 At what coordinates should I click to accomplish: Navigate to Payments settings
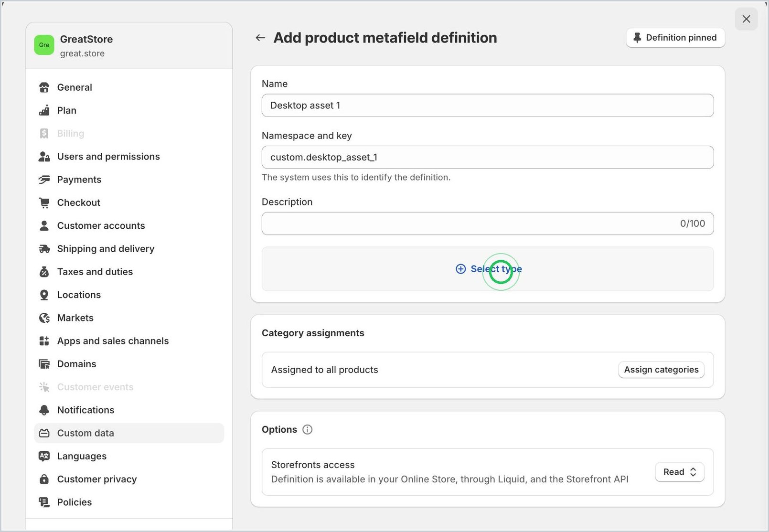pyautogui.click(x=129, y=180)
